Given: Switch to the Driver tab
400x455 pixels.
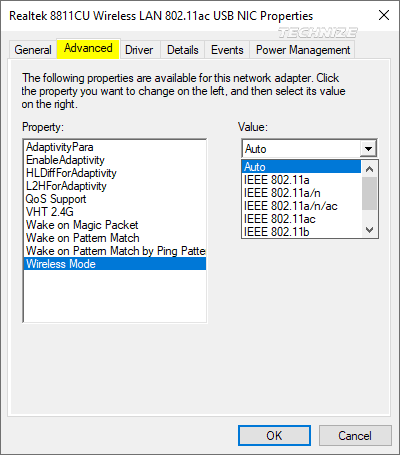Looking at the screenshot, I should pyautogui.click(x=139, y=50).
